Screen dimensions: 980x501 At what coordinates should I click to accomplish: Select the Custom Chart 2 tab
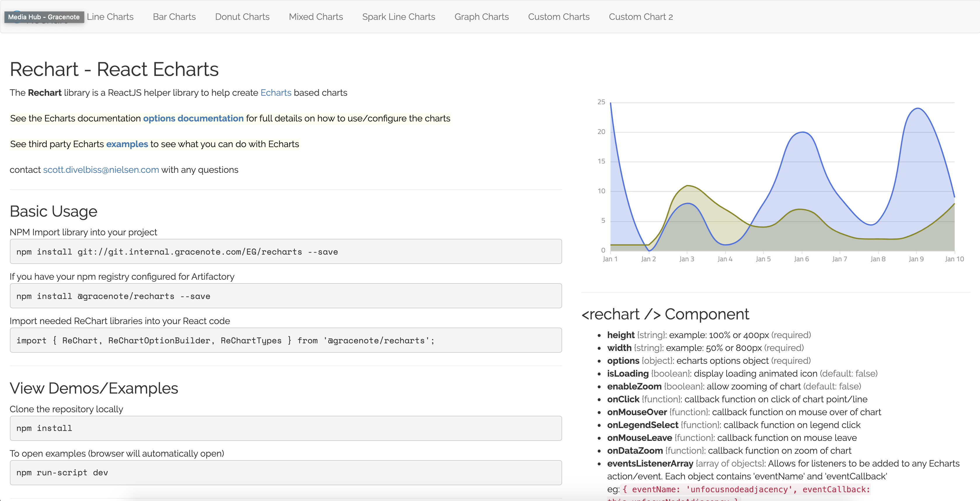641,17
